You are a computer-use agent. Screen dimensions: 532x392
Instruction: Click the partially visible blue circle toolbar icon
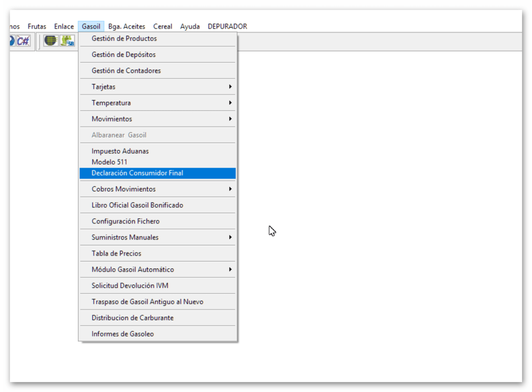[12, 41]
